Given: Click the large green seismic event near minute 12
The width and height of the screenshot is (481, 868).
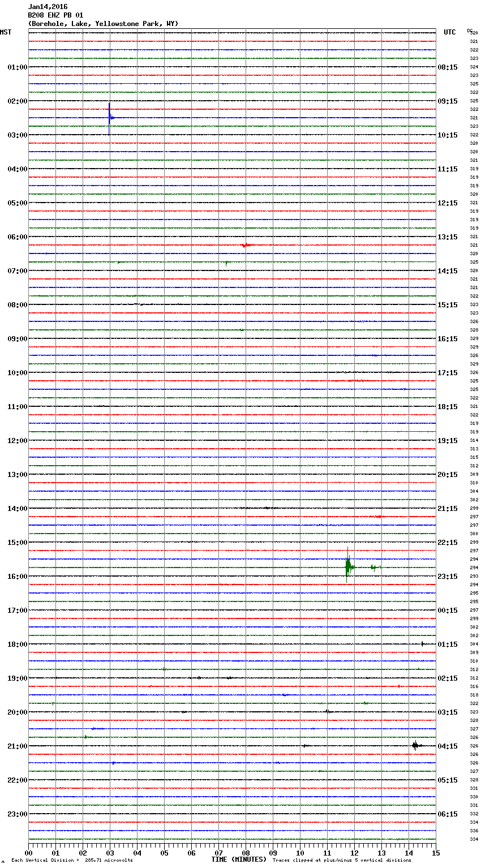Looking at the screenshot, I should tap(349, 566).
